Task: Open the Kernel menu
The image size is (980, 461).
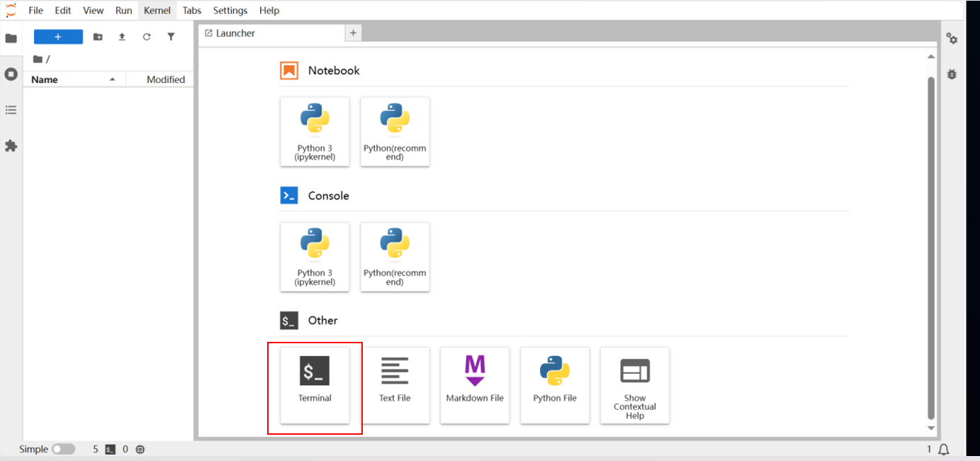Action: [157, 11]
